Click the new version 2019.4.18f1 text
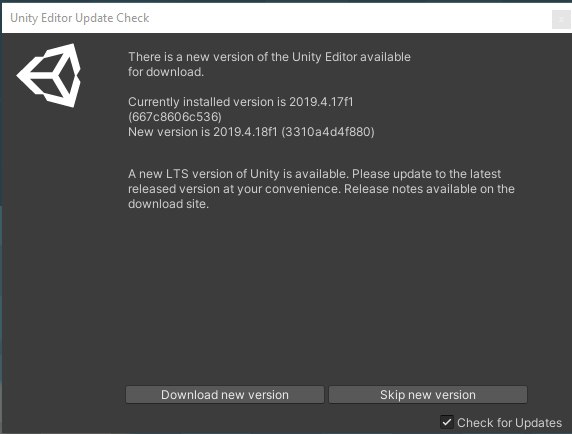572x434 pixels. (245, 132)
